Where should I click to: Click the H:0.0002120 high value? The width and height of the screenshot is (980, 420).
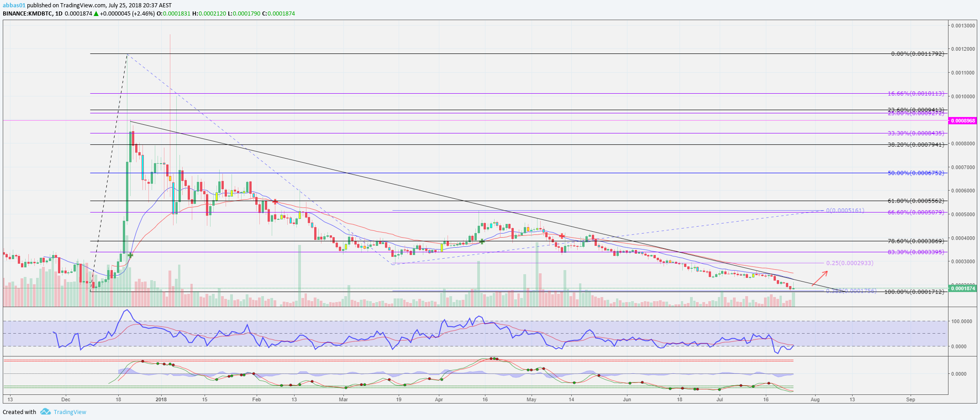[209, 14]
